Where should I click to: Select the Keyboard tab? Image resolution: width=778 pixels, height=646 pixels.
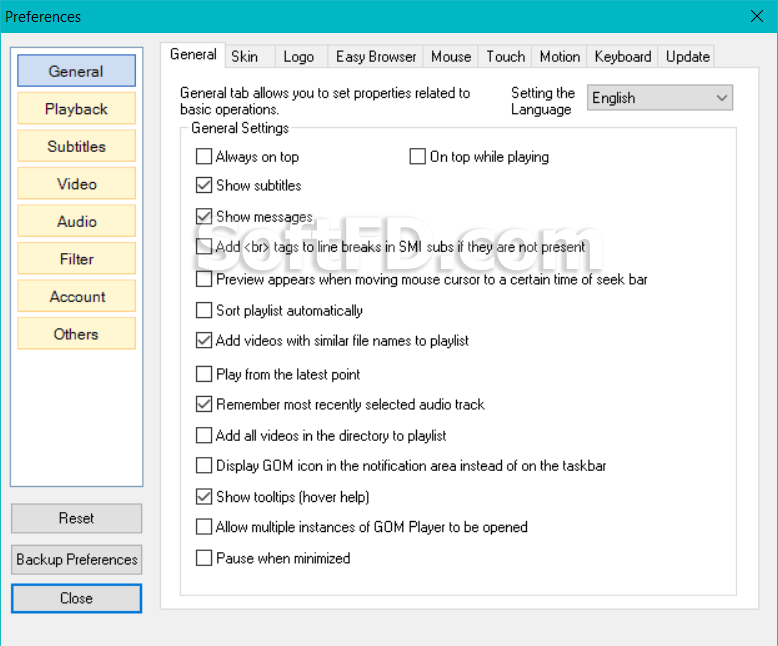tap(623, 57)
